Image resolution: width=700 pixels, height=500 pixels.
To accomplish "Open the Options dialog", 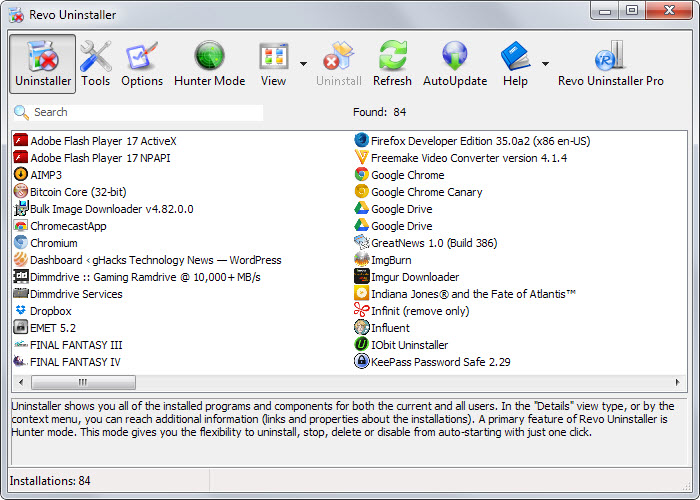I will [142, 64].
